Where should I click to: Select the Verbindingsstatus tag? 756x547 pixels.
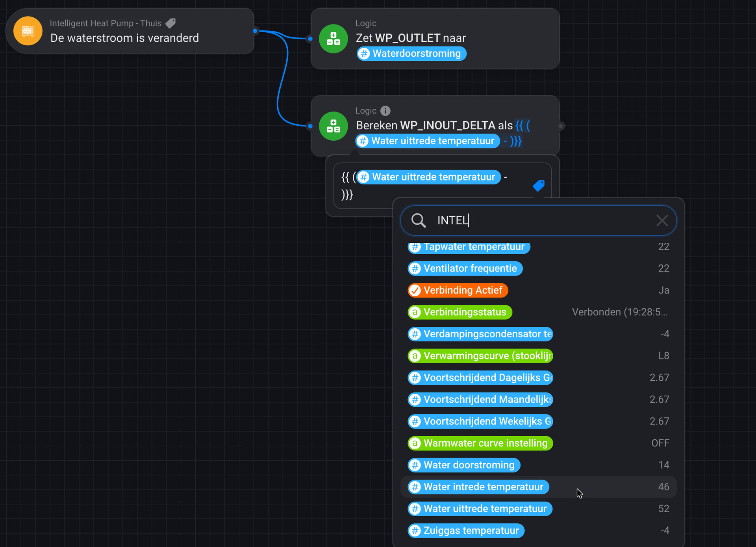pyautogui.click(x=460, y=312)
